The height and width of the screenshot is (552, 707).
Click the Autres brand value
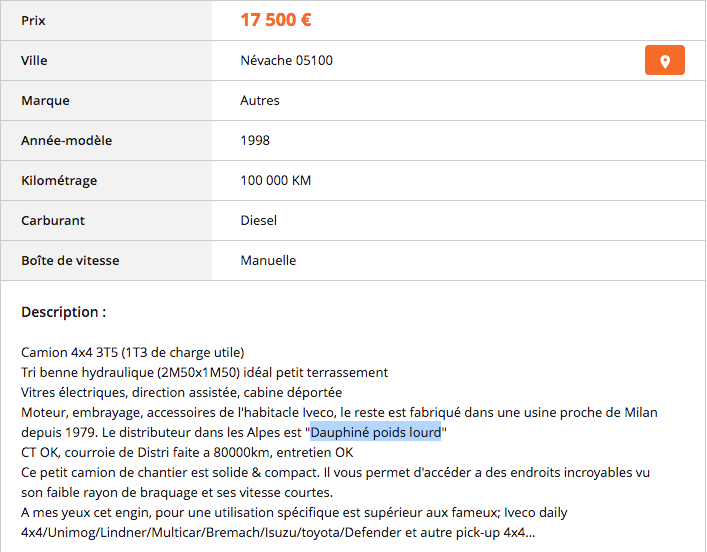(x=260, y=100)
